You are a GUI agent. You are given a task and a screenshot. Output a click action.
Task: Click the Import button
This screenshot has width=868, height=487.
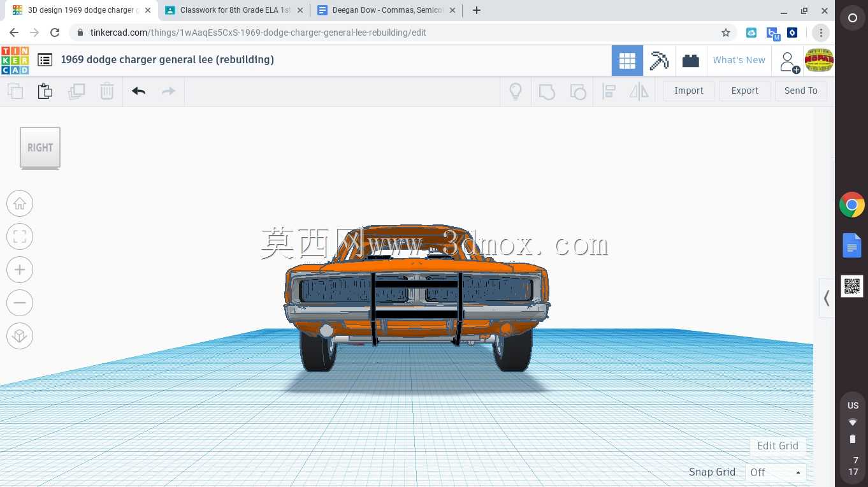(689, 91)
